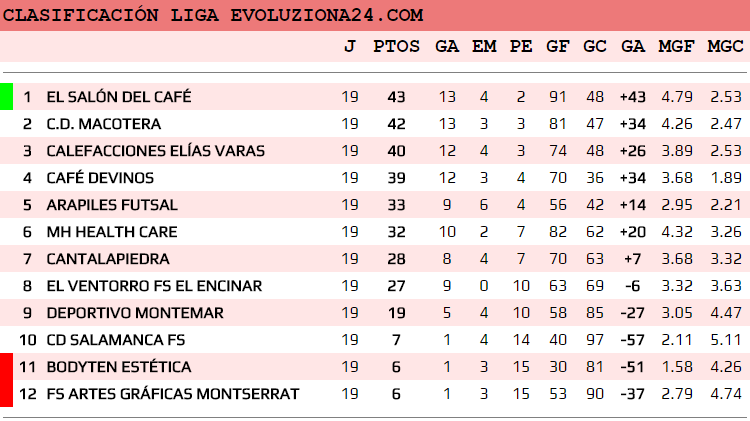Select the MH HEALTH CARE team
Viewport: 750px width, 421px height.
click(111, 232)
